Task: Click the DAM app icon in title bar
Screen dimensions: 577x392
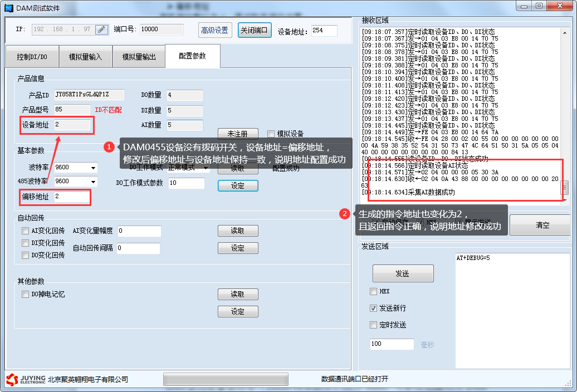Action: (x=8, y=8)
